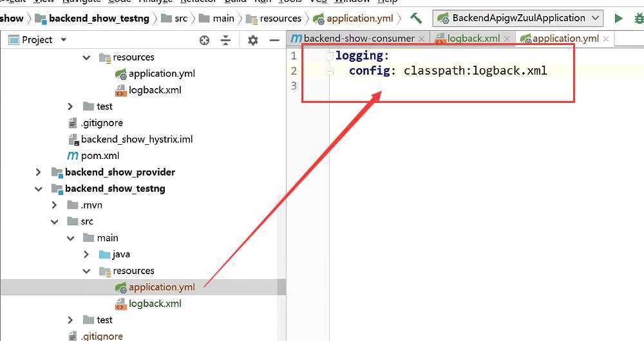Select highlighted application.yml in testng resources
Image resolution: width=644 pixels, height=341 pixels.
(162, 287)
